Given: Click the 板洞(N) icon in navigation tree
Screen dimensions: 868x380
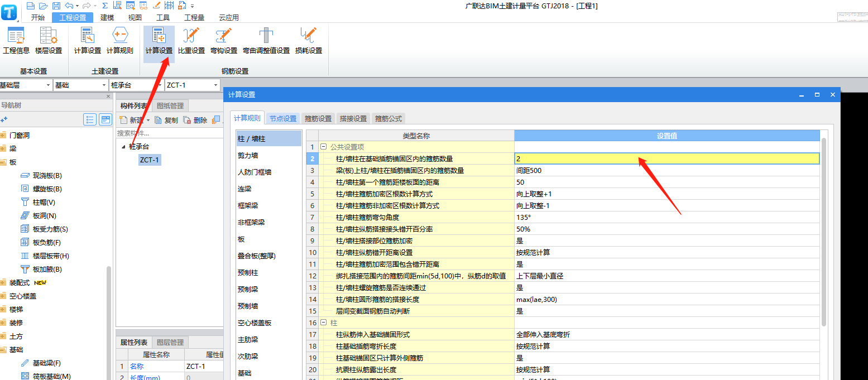Looking at the screenshot, I should click(x=25, y=216).
